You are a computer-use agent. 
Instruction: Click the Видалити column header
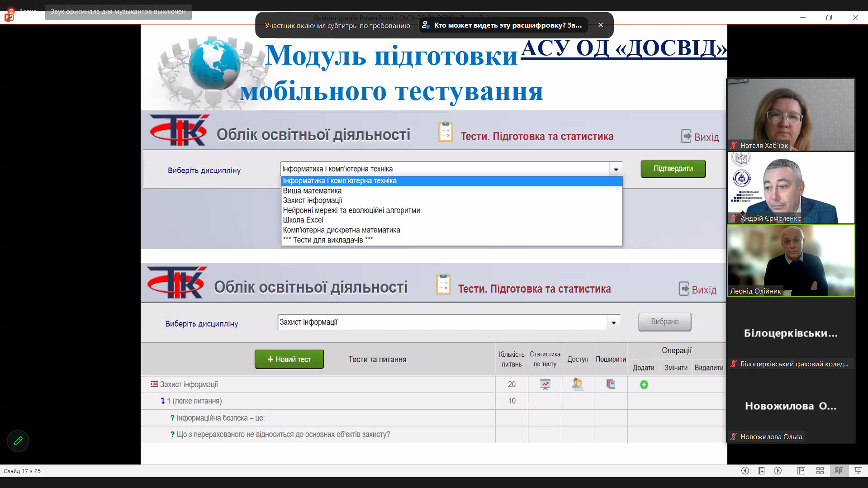[709, 368]
